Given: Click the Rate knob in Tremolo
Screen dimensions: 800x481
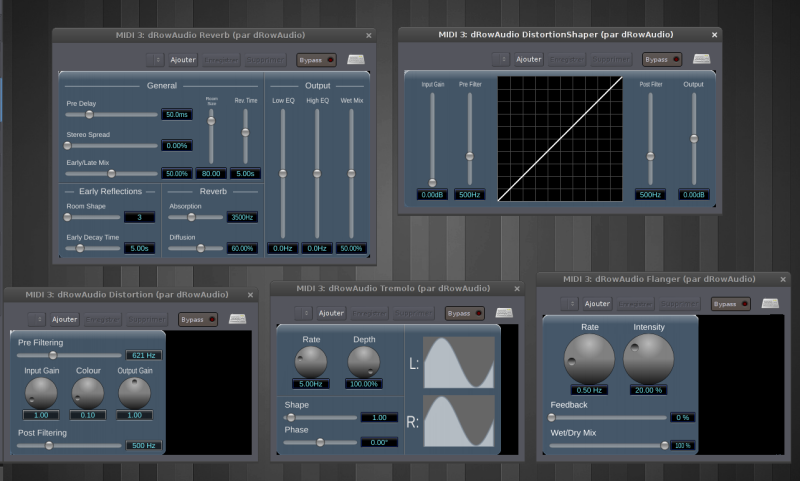Looking at the screenshot, I should [311, 362].
